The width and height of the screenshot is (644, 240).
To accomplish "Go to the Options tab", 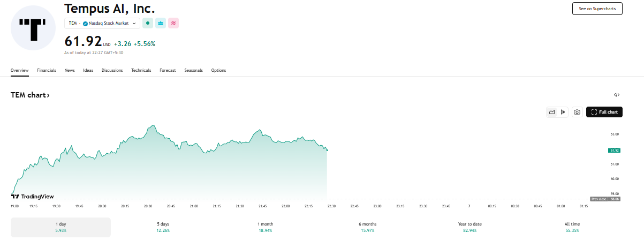I will point(218,70).
